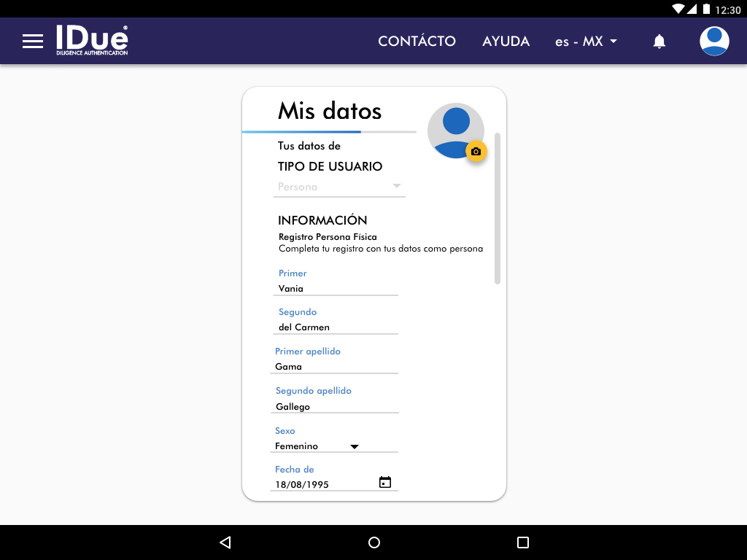Expand the es - MX language dropdown
Image resolution: width=747 pixels, height=560 pixels.
coord(586,42)
